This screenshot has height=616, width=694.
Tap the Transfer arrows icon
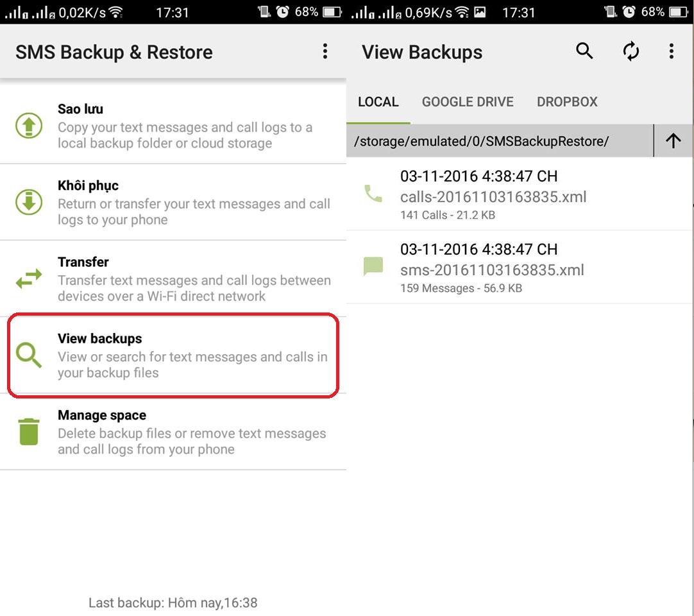click(29, 279)
